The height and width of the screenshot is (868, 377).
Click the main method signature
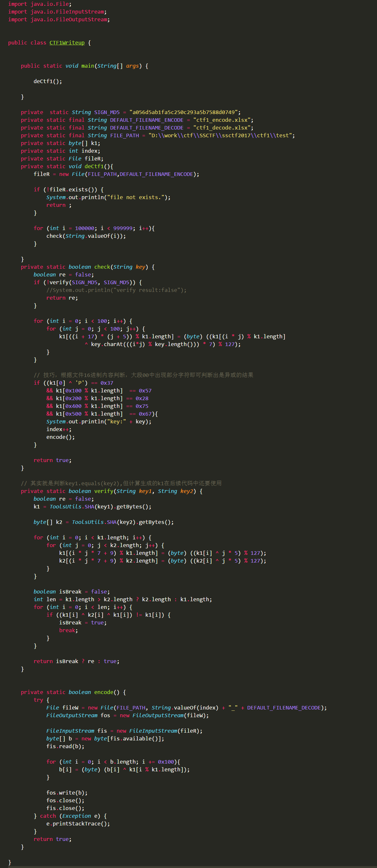click(84, 66)
